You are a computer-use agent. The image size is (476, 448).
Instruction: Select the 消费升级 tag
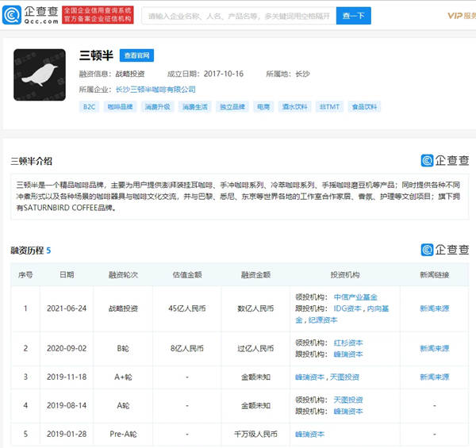[x=158, y=106]
